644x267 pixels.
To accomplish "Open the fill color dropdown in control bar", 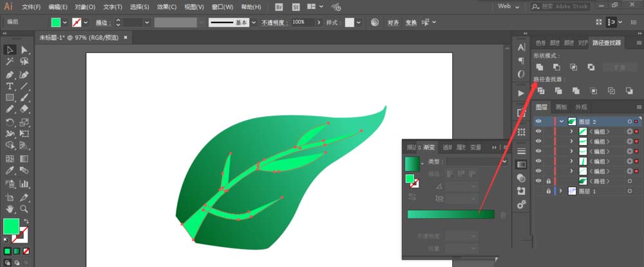I will [65, 22].
